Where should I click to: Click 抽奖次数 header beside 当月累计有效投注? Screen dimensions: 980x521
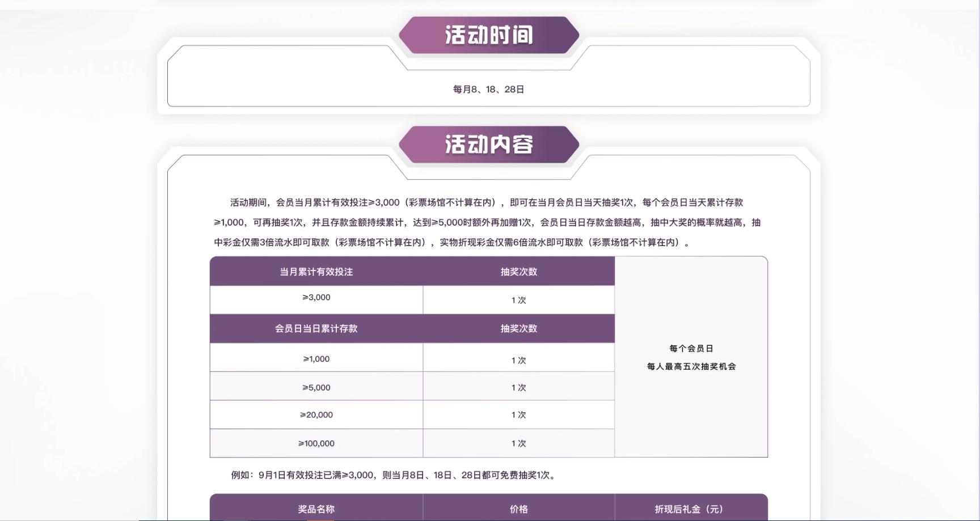click(518, 272)
